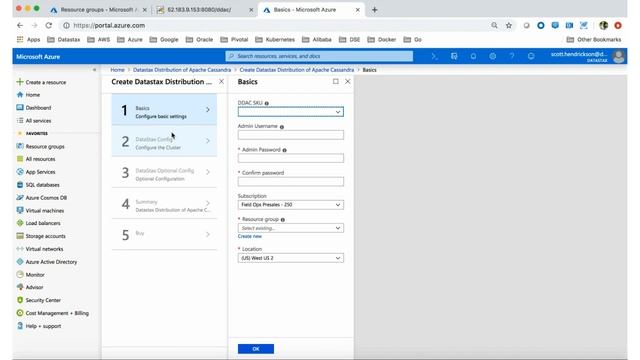
Task: Reload the page in the browser
Action: click(49, 25)
